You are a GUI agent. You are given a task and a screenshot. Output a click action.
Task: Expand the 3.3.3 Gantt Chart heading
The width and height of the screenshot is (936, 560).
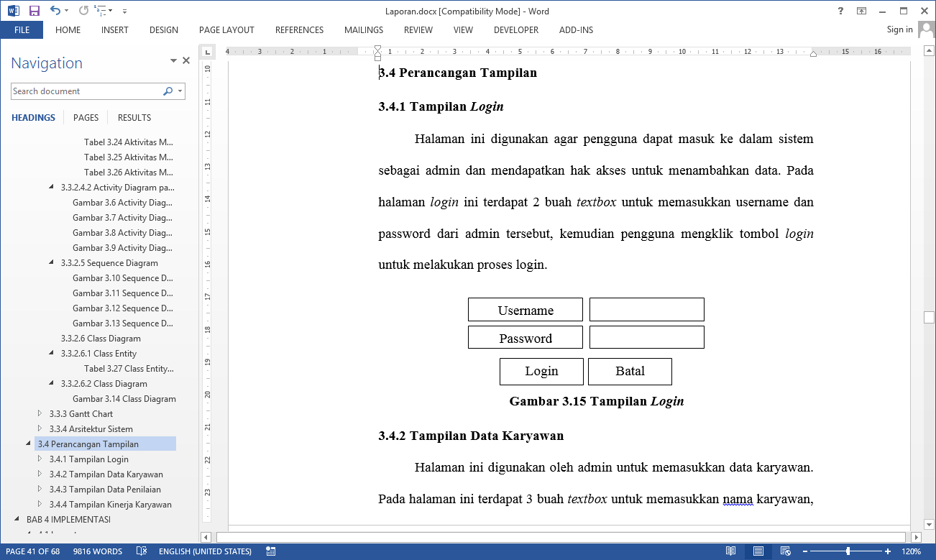(40, 413)
